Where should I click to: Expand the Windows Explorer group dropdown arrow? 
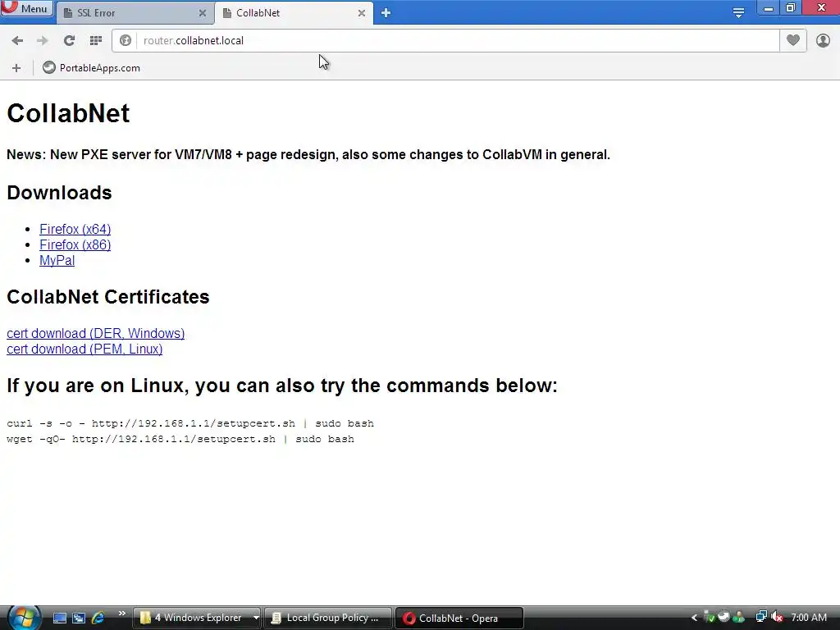[256, 618]
